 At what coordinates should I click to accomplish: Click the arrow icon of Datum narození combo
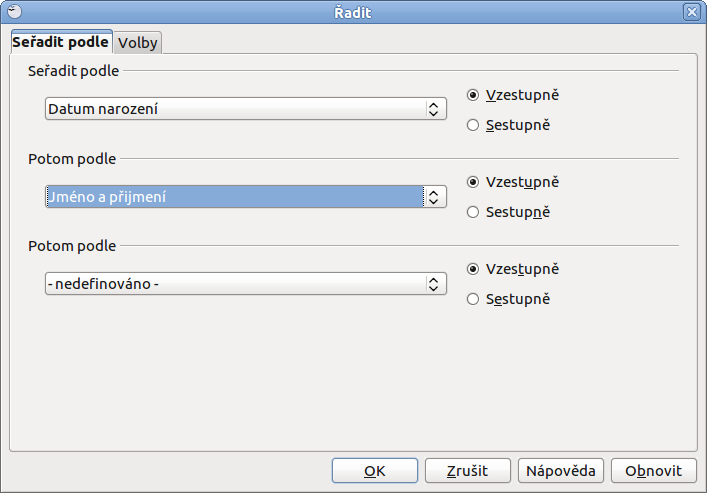(434, 109)
